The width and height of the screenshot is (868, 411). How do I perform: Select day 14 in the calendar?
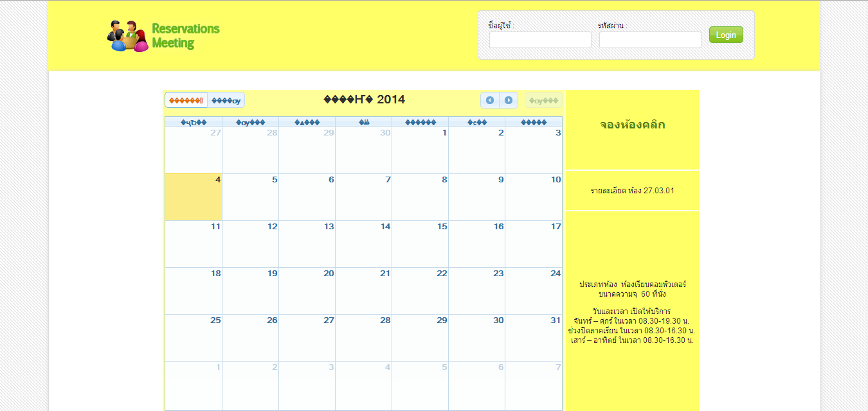tap(363, 244)
